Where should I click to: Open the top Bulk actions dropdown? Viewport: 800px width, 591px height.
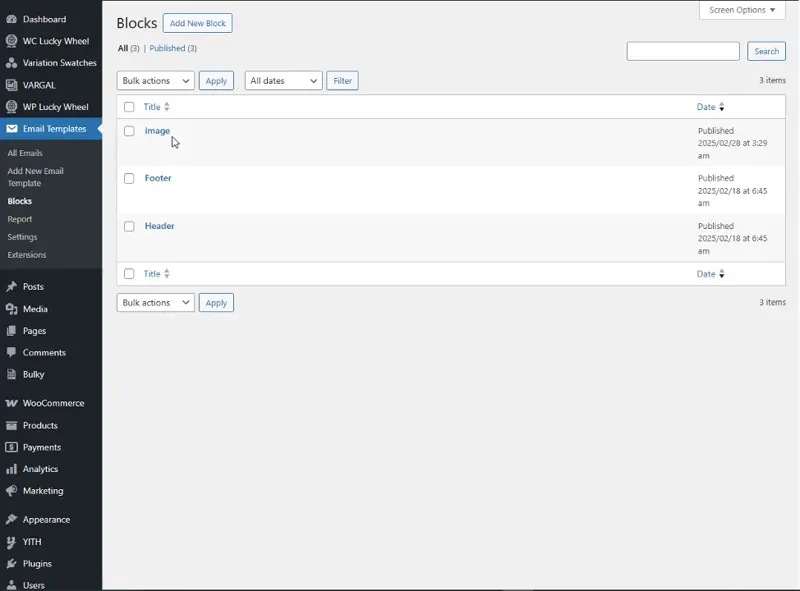pyautogui.click(x=155, y=81)
